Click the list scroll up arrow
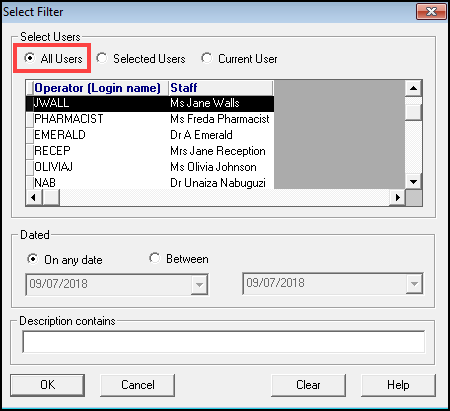This screenshot has height=411, width=450. [x=413, y=88]
